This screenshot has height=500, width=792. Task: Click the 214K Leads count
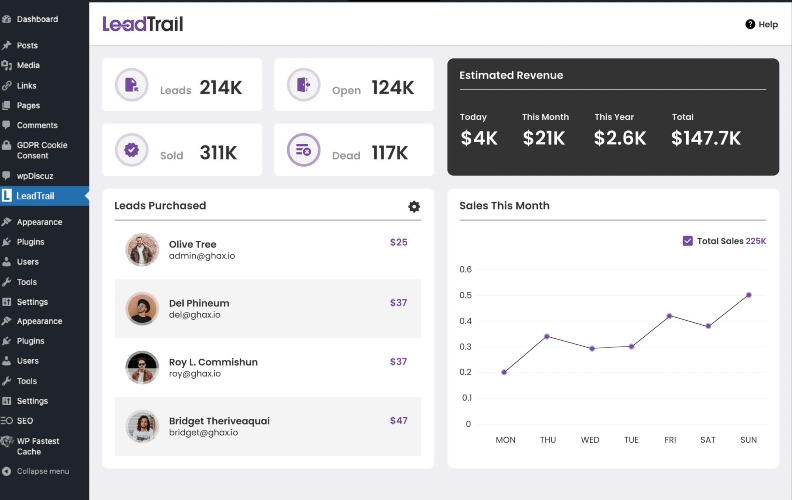click(221, 87)
